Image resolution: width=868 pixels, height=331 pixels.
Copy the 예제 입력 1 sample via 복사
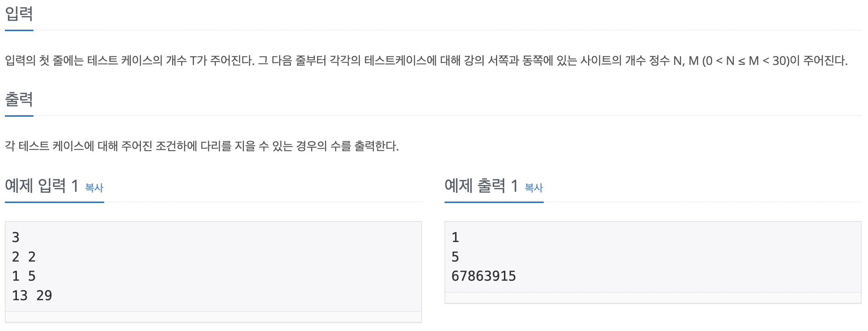(x=94, y=188)
